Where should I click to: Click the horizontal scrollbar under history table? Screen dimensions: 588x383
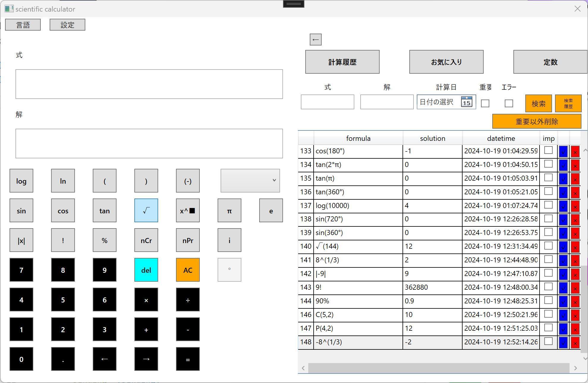[x=438, y=368]
